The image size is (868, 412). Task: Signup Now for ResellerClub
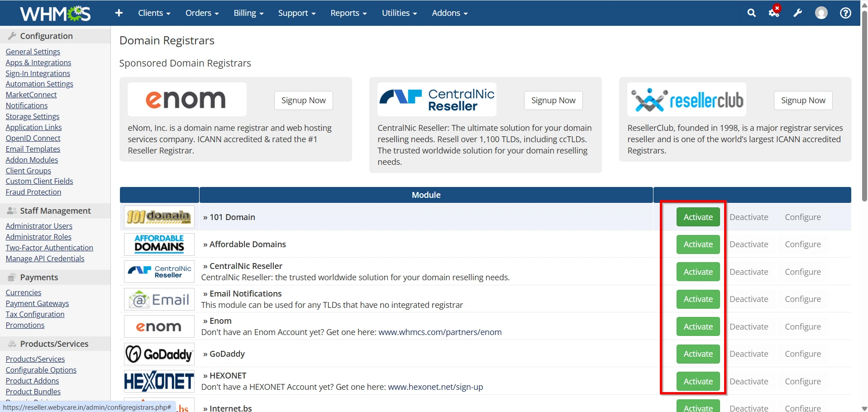click(803, 101)
